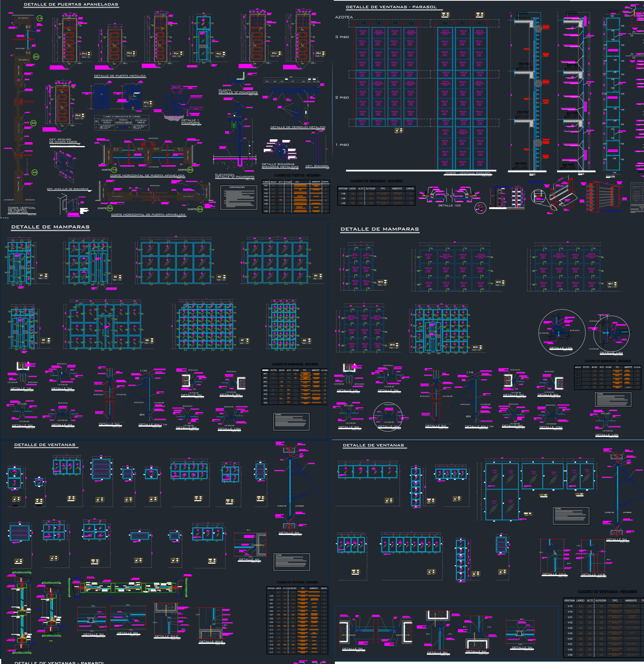Image resolution: width=644 pixels, height=664 pixels.
Task: Click the 'DET. BISAGRA' label
Action: click(317, 166)
